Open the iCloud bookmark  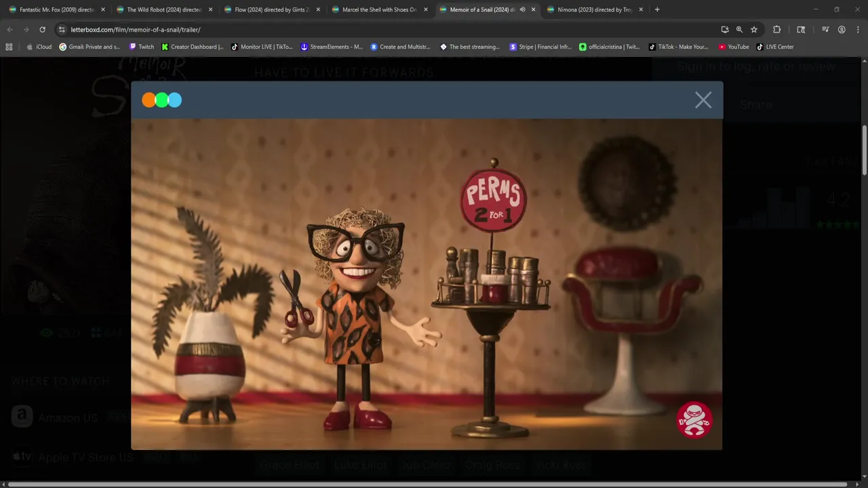(x=39, y=47)
